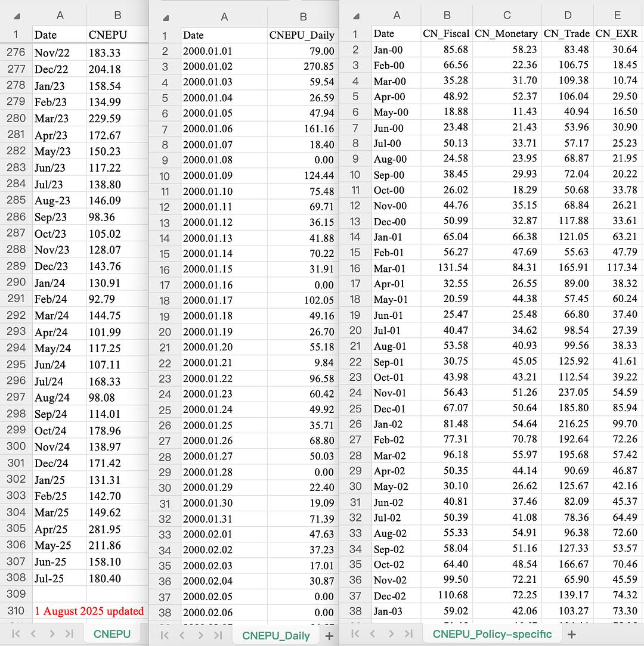Click the CNEPU_Daily header cell
This screenshot has width=644, height=646.
pos(303,35)
